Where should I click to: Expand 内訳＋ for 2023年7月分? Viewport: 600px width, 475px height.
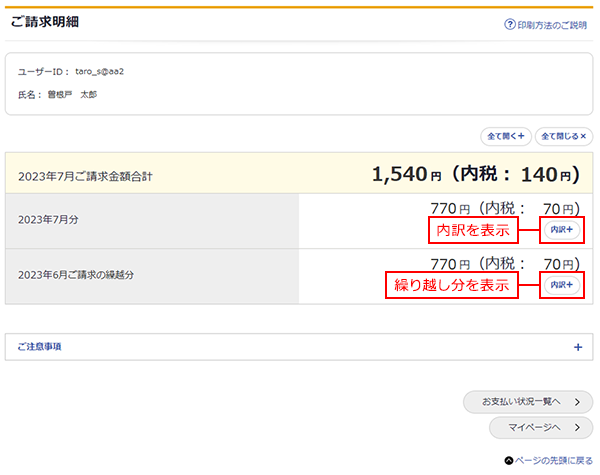(561, 230)
